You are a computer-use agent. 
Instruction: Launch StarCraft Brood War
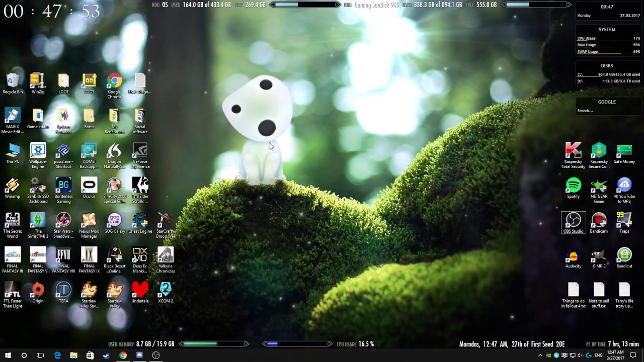[166, 225]
